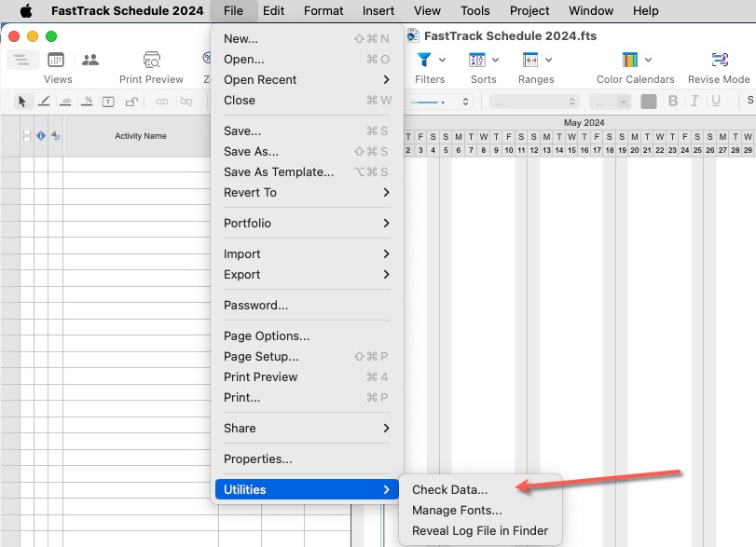Open the Filters dropdown
Viewport: 756px width, 547px height.
[430, 61]
